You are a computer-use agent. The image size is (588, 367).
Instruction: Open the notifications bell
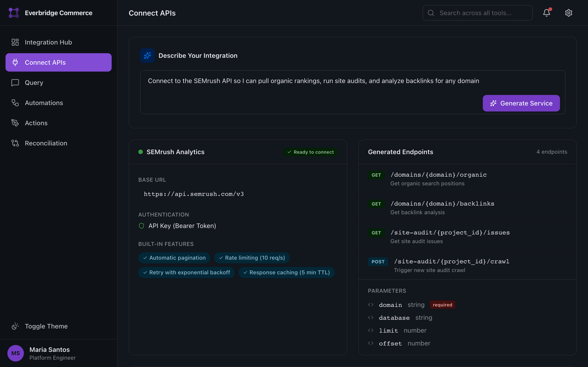(x=546, y=13)
